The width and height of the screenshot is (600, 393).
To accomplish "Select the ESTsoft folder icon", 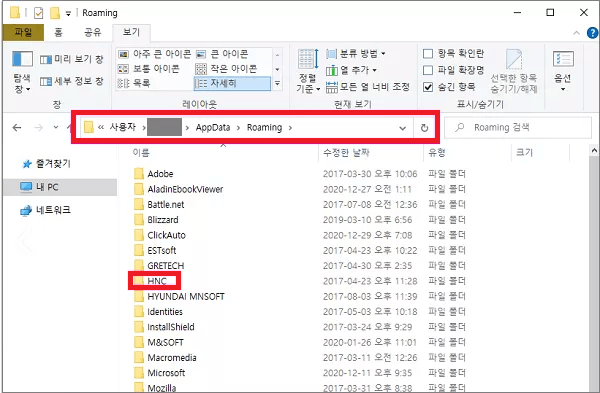I will [139, 250].
